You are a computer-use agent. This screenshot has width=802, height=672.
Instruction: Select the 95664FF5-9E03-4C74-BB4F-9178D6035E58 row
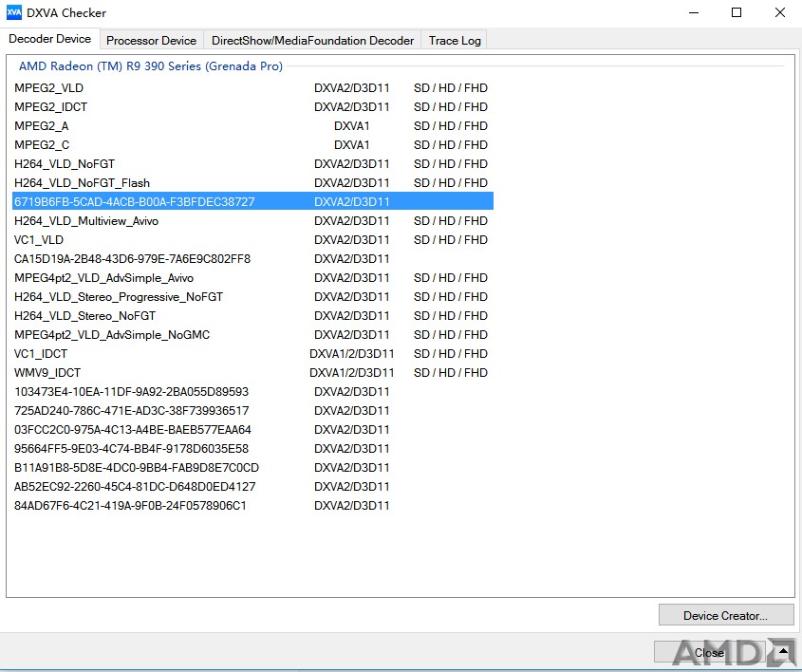click(x=252, y=449)
